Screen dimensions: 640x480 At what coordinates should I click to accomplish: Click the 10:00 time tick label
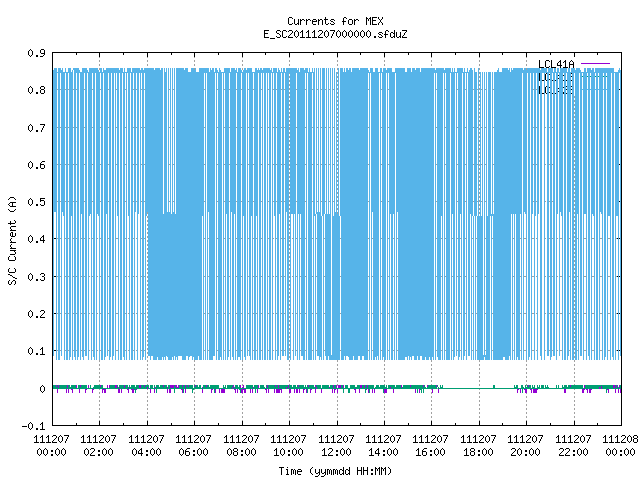[288, 452]
